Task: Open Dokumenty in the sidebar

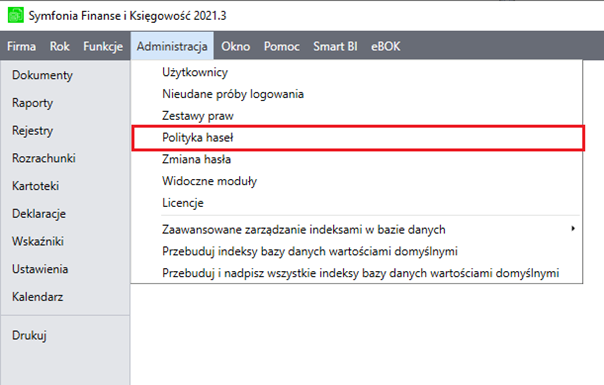Action: click(42, 75)
